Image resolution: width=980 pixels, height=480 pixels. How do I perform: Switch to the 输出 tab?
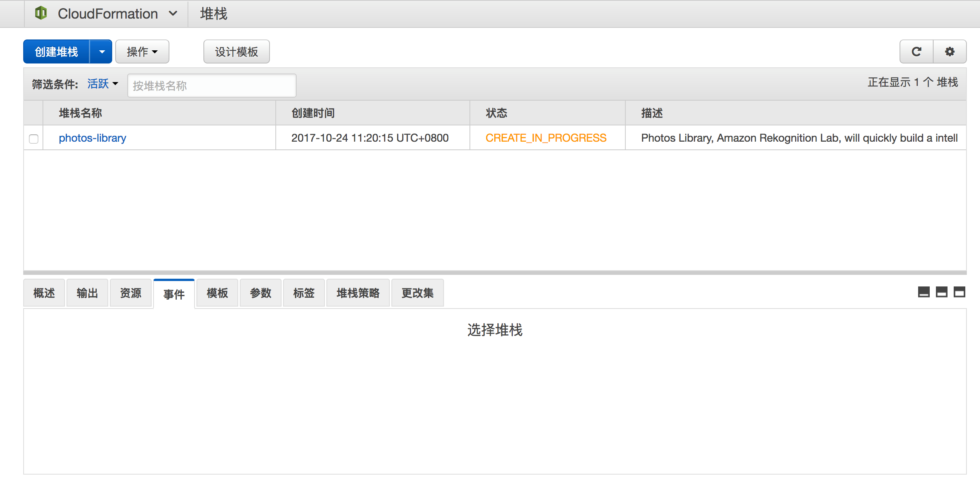87,293
